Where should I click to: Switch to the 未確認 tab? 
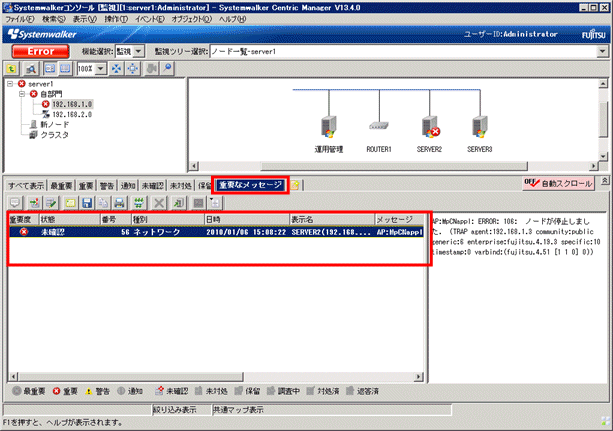[152, 185]
